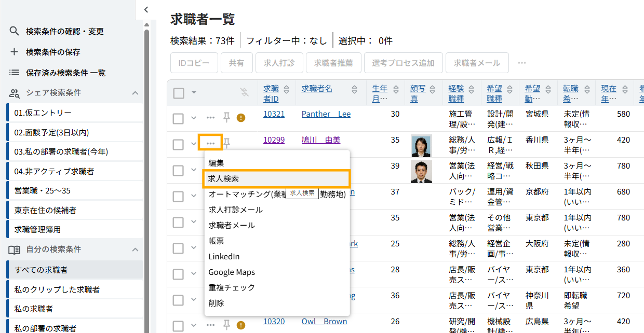Open the 鳩川 由美 candidate name link
The height and width of the screenshot is (333, 644).
pos(321,140)
